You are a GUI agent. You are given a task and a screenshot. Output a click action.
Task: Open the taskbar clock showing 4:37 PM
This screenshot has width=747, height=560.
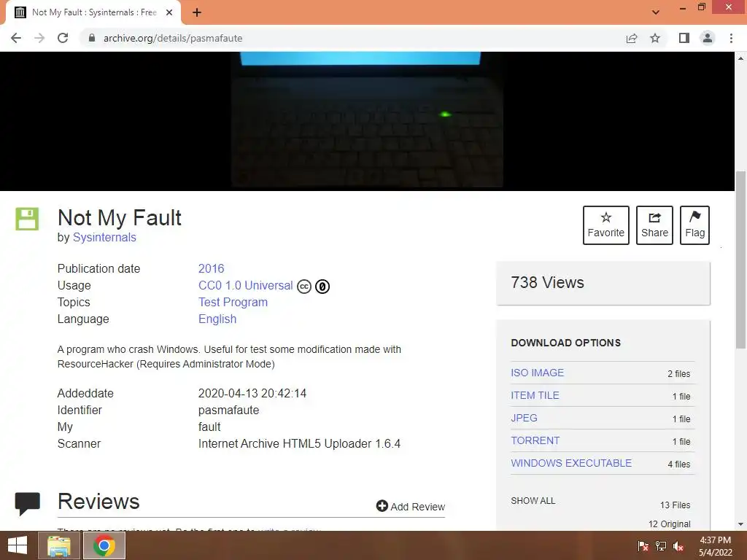(x=715, y=546)
